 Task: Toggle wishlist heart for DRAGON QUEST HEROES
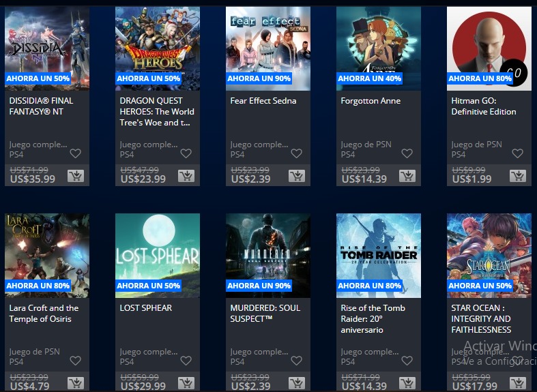[x=186, y=153]
